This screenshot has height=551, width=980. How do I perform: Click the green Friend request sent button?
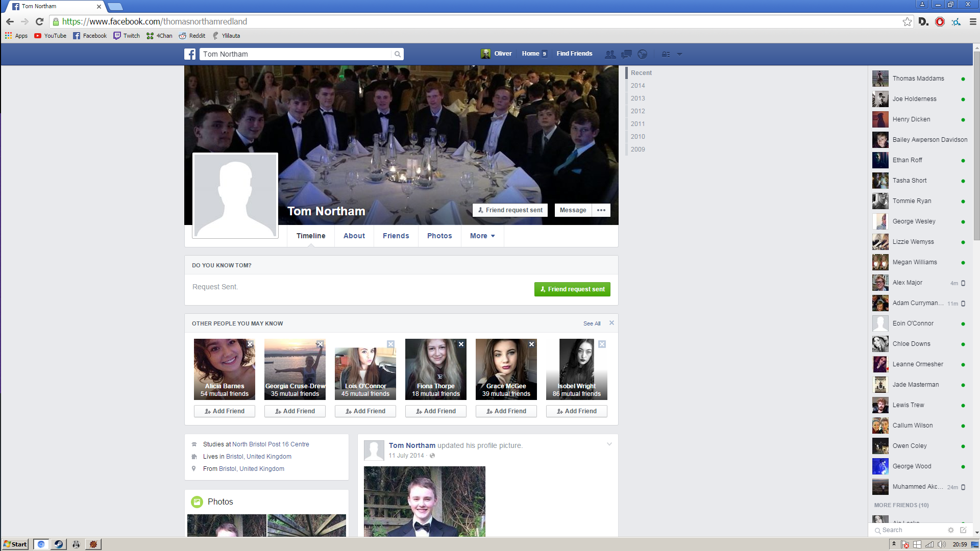pyautogui.click(x=572, y=289)
